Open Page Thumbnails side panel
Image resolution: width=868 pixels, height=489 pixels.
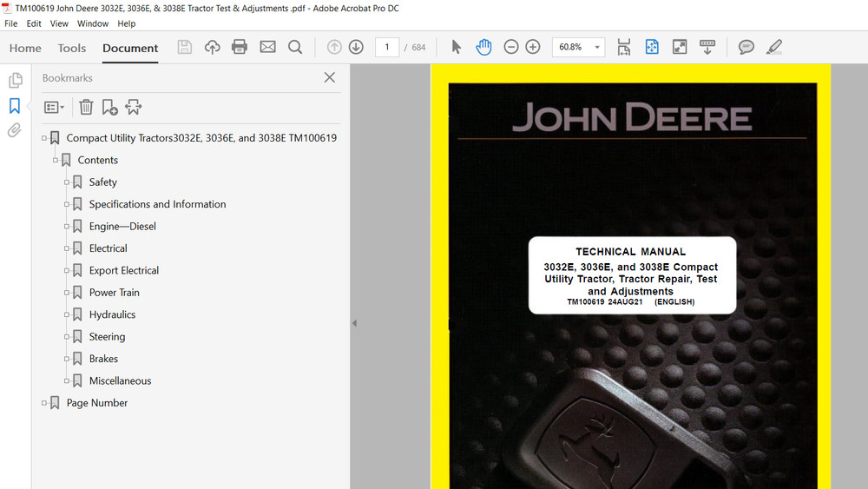point(16,80)
